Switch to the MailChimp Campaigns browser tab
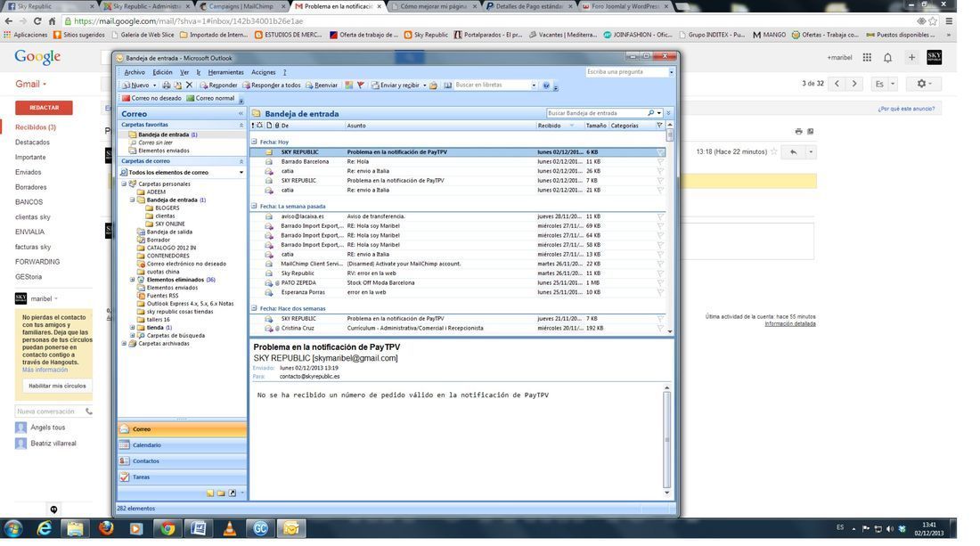980x546 pixels. (241, 6)
